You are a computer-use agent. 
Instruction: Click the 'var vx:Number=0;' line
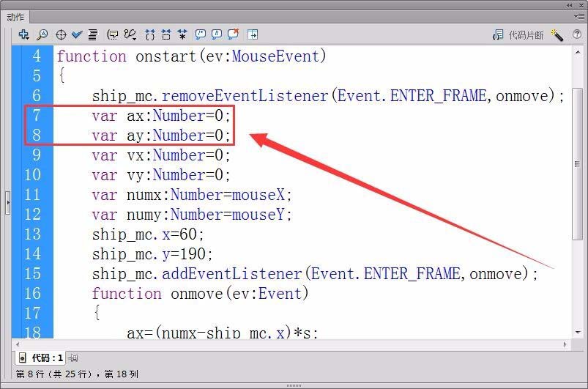[161, 155]
